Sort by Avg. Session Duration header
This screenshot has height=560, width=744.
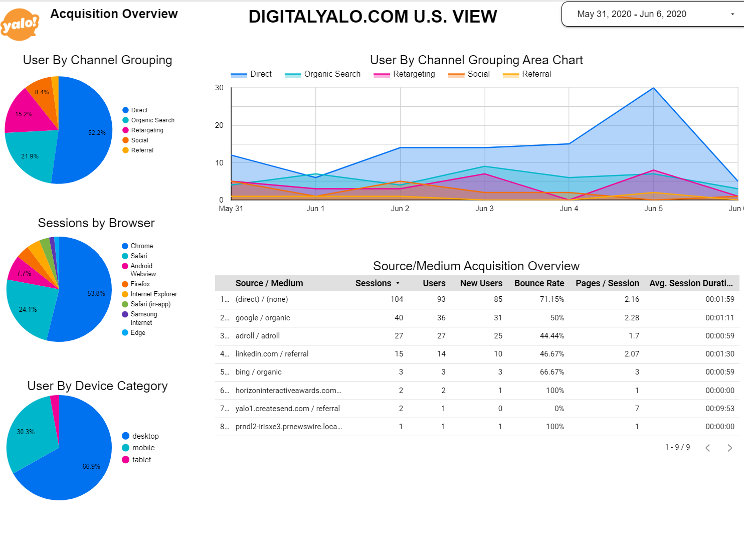(691, 283)
